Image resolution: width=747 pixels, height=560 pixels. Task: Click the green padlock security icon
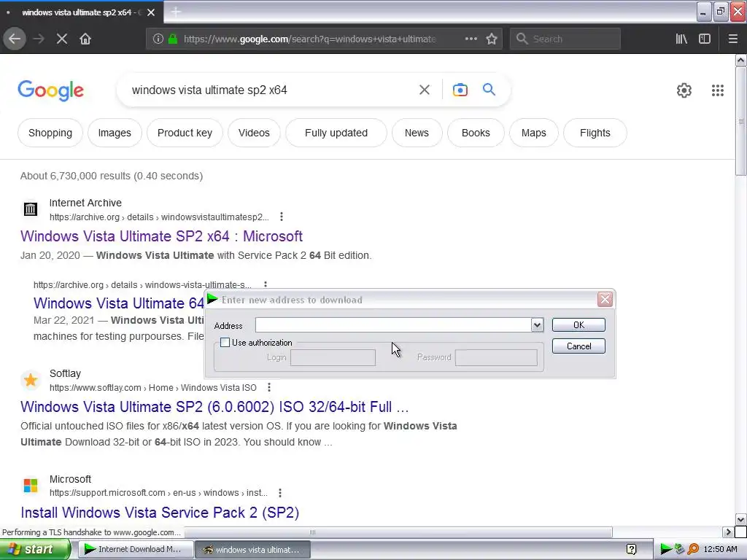[x=173, y=39]
